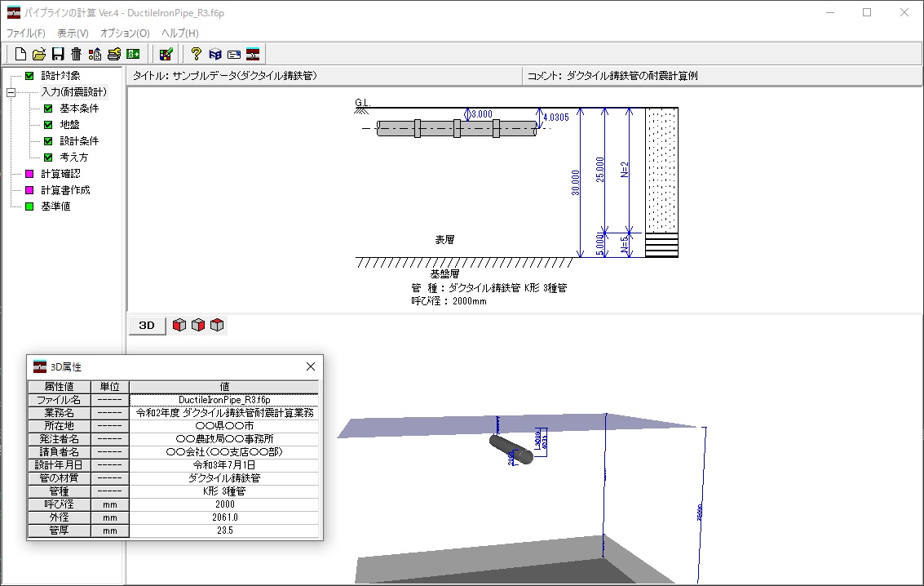Select 計算書作成 in the tree
The height and width of the screenshot is (586, 924).
click(65, 190)
